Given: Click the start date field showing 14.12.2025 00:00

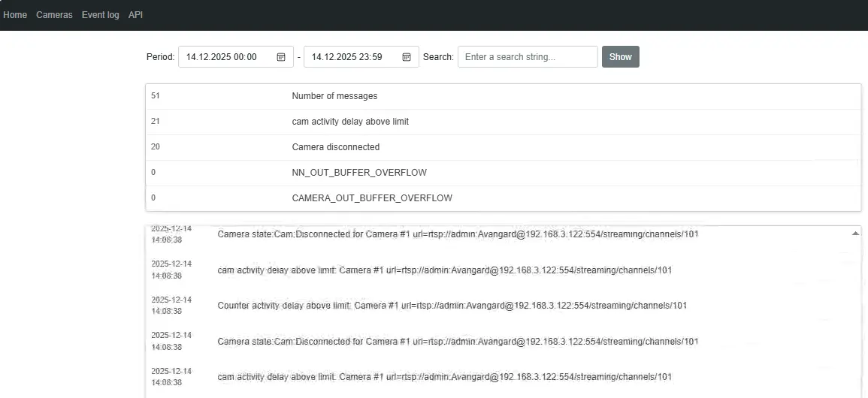Looking at the screenshot, I should coord(225,57).
